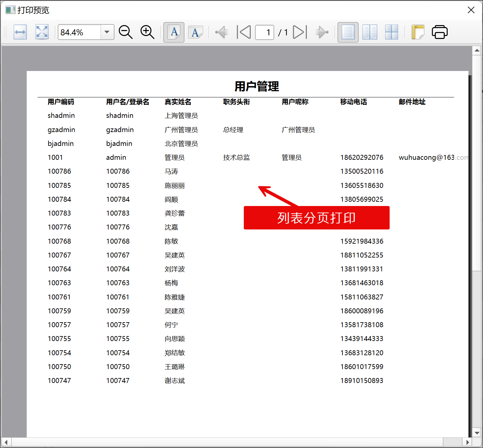Click the 84.4% zoom value field

[80, 32]
